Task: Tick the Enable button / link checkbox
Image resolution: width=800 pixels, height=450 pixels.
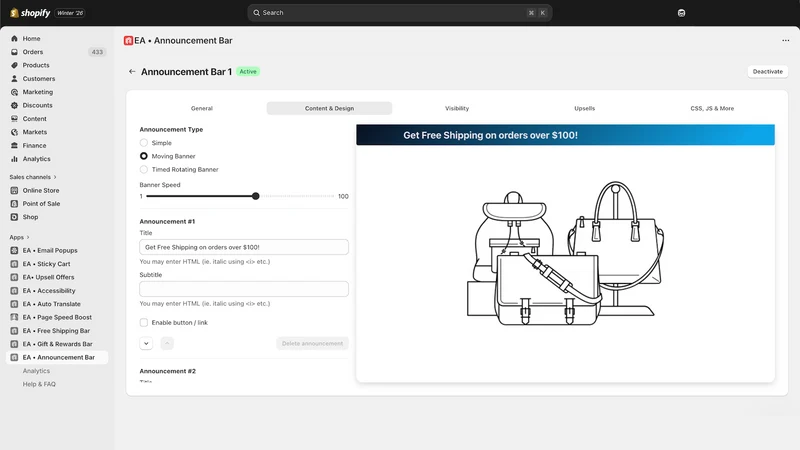Action: [x=144, y=322]
